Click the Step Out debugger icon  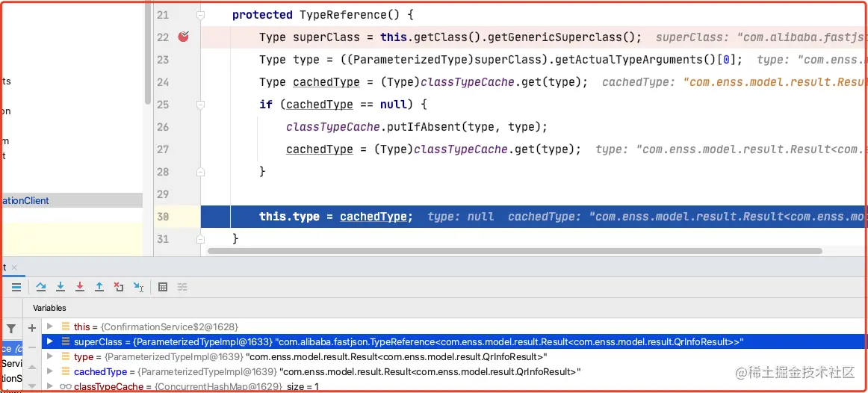(99, 287)
